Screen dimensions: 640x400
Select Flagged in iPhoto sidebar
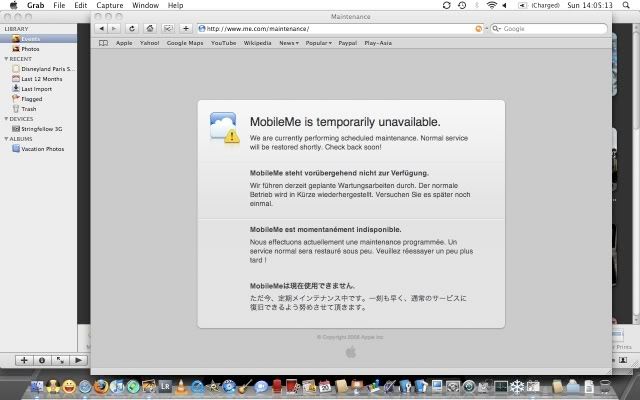point(32,98)
